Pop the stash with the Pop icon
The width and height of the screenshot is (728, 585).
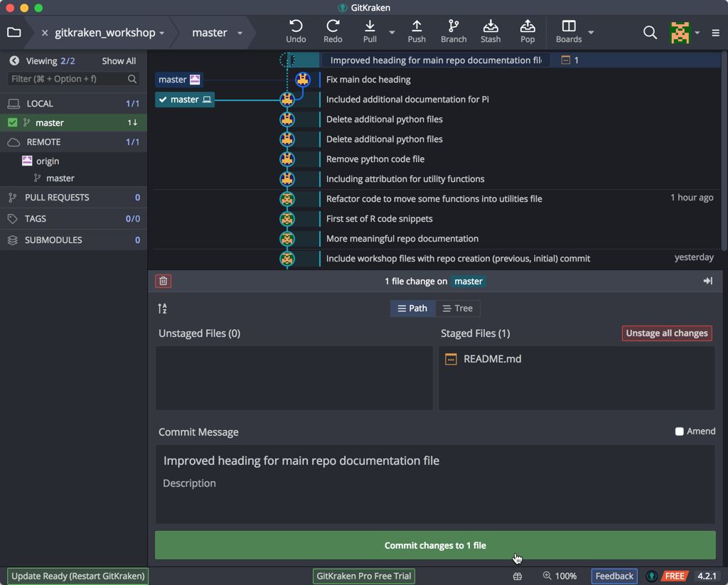click(x=528, y=26)
